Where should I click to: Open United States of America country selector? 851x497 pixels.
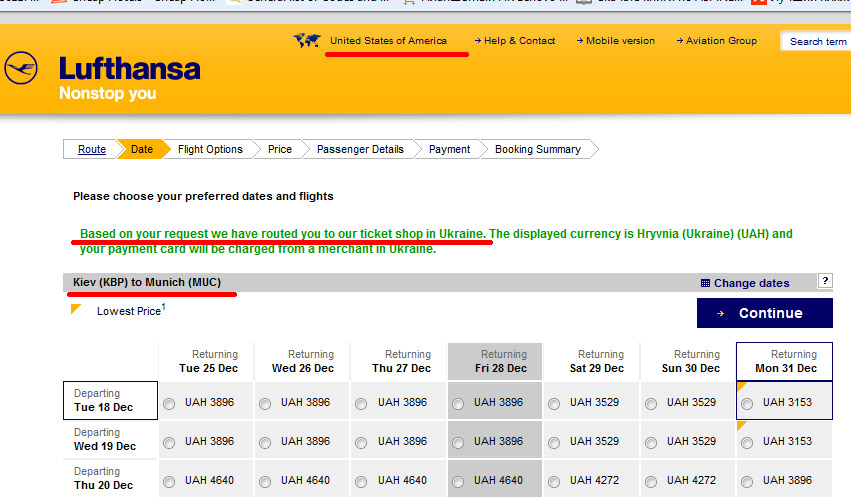tap(388, 41)
